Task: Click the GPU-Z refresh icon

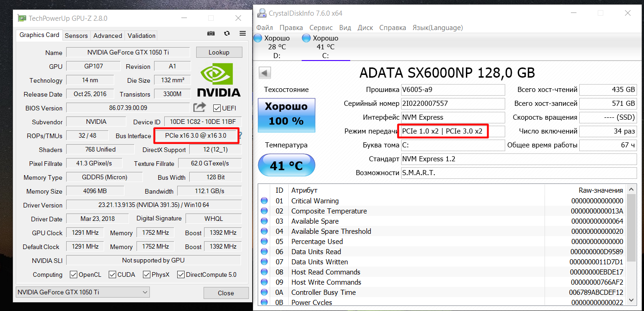Action: point(227,34)
